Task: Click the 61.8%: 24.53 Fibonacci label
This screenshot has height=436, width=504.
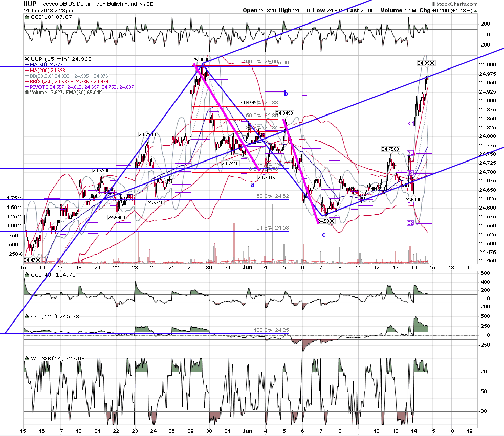Action: pyautogui.click(x=273, y=227)
